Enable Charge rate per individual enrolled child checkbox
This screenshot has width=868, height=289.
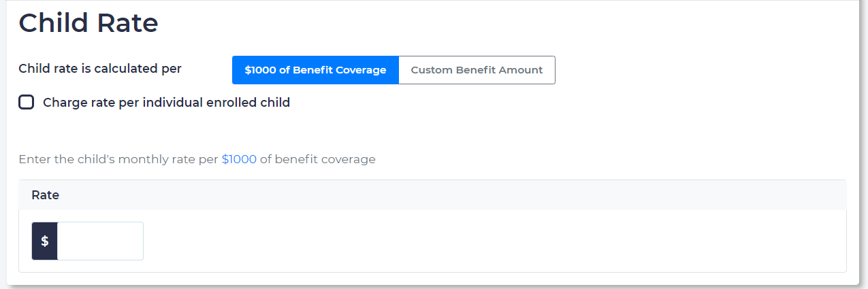(27, 103)
